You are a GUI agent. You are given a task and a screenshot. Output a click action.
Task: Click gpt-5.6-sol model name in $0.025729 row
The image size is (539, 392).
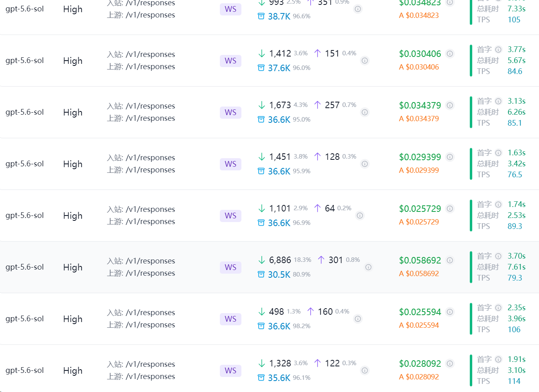25,216
